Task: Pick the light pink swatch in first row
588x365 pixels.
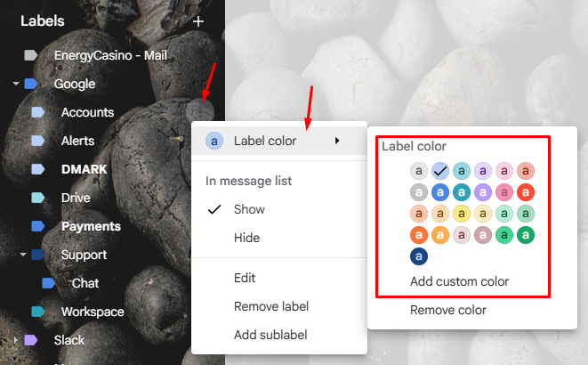Action: 504,171
